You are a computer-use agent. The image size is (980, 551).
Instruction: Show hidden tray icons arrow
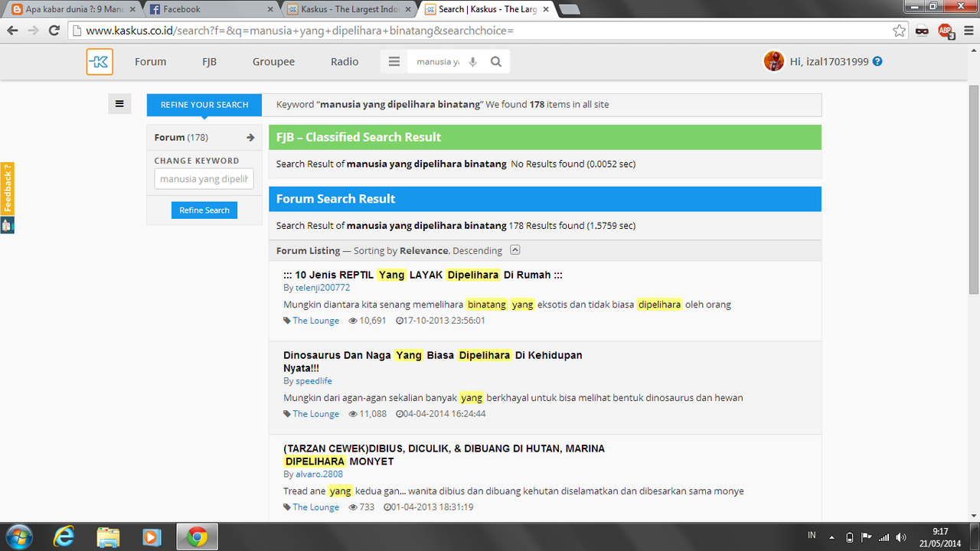pyautogui.click(x=831, y=537)
